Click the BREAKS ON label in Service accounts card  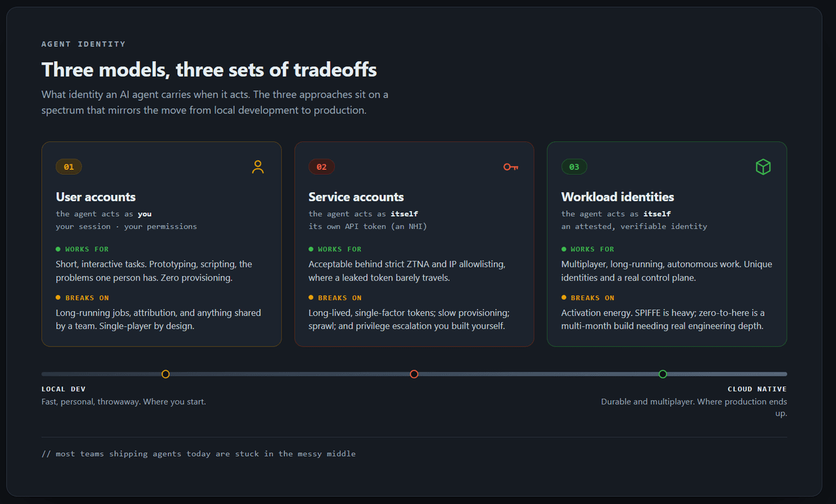coord(340,298)
